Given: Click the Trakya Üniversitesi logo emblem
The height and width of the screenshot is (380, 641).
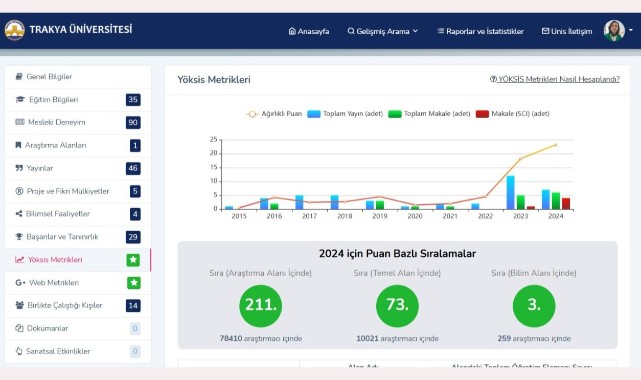Looking at the screenshot, I should coord(15,31).
